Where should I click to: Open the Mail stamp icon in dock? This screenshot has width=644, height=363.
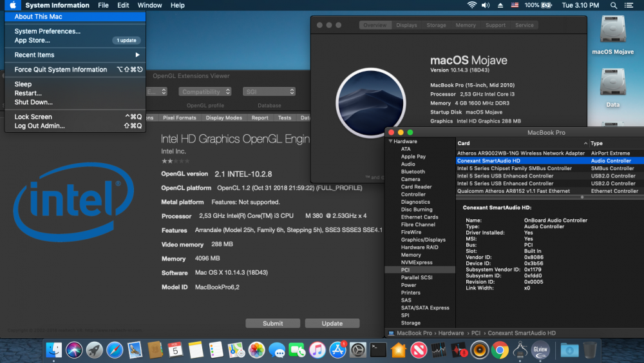[x=135, y=350]
